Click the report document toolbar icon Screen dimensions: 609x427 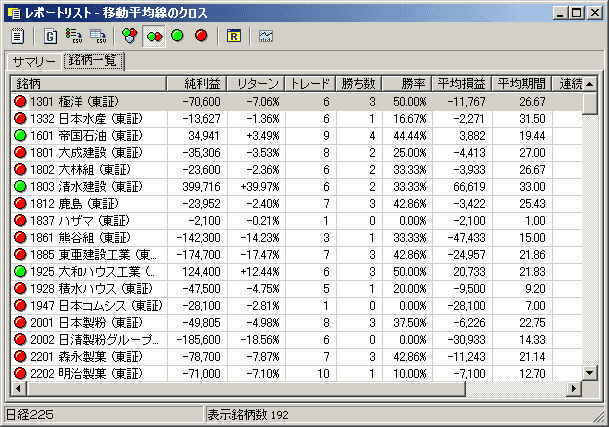pyautogui.click(x=17, y=36)
